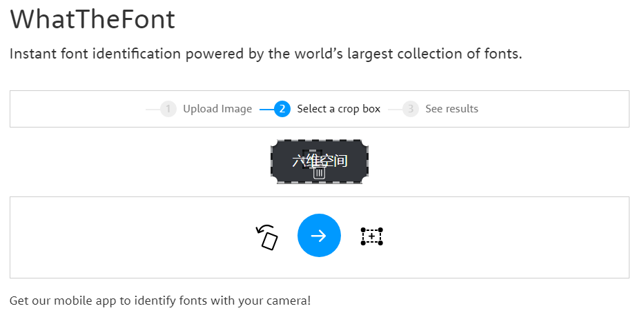The width and height of the screenshot is (644, 315).
Task: Click the mobile app promotion text
Action: point(160,301)
